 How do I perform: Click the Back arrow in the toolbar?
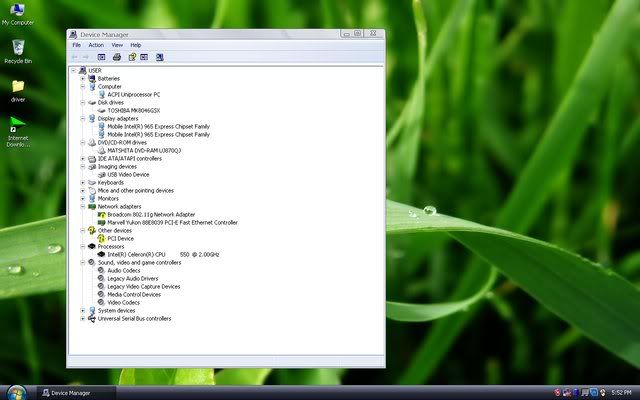click(x=75, y=57)
